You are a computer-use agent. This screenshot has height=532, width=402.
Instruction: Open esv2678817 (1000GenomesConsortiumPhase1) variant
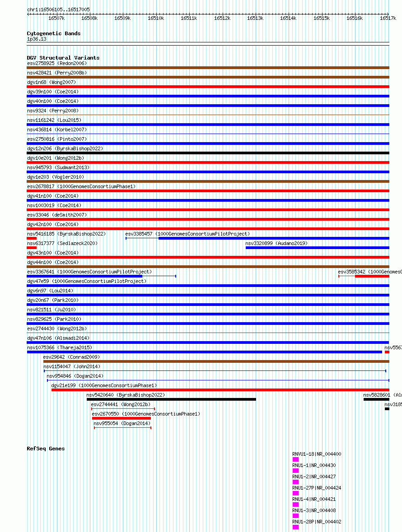pos(81,187)
